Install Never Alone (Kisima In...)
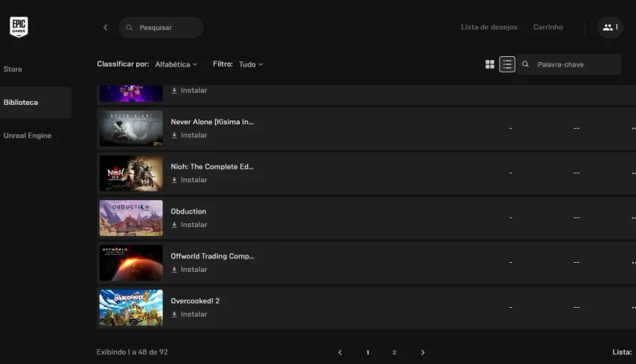Screen dimensions: 636x364 click(189, 135)
